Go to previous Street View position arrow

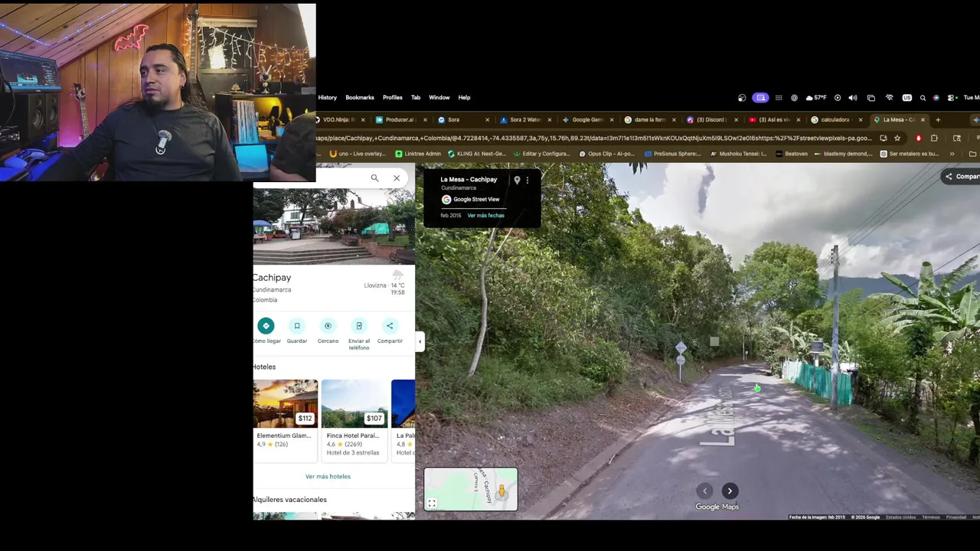705,491
